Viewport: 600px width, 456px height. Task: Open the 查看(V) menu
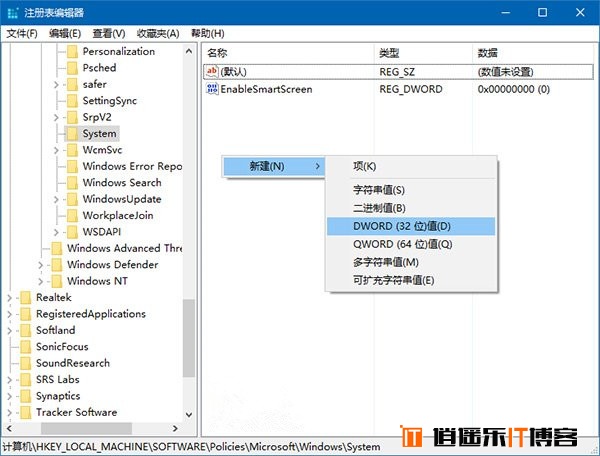(x=109, y=34)
